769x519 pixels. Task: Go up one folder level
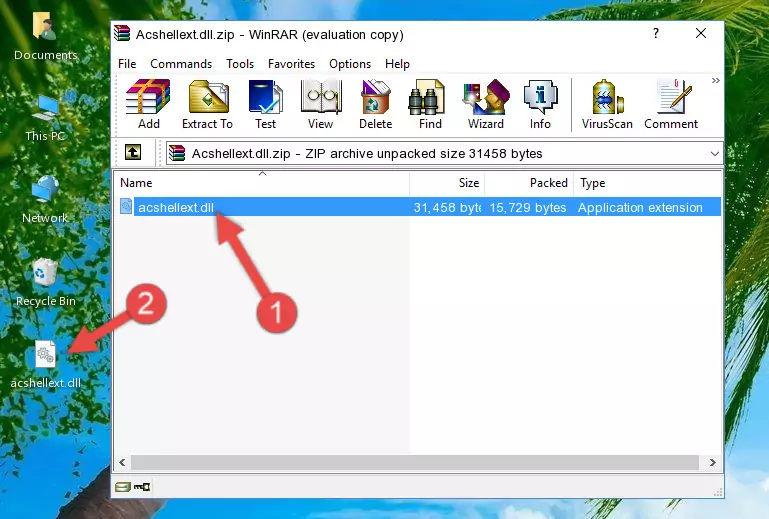(x=133, y=153)
